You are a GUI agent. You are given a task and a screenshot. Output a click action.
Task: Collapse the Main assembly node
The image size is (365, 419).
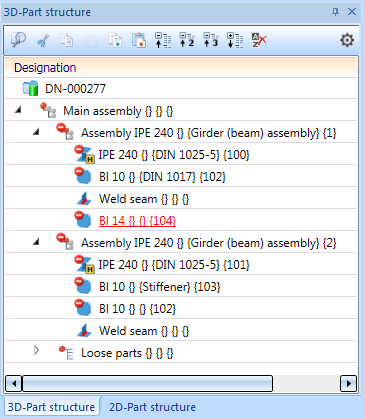tap(18, 109)
